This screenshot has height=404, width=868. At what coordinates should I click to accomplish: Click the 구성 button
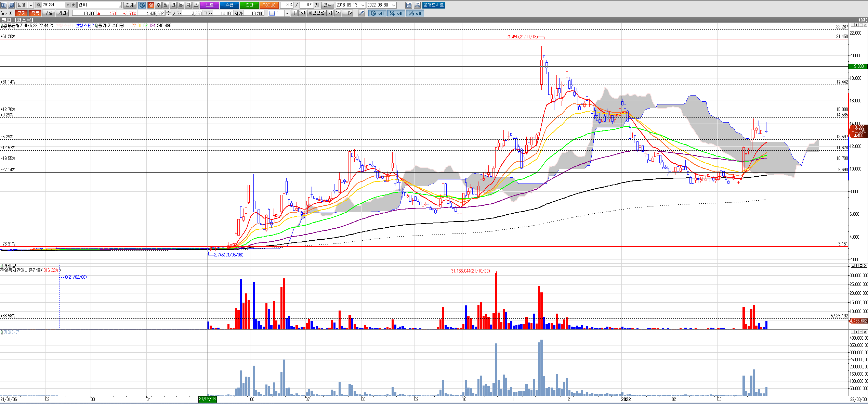click(49, 13)
